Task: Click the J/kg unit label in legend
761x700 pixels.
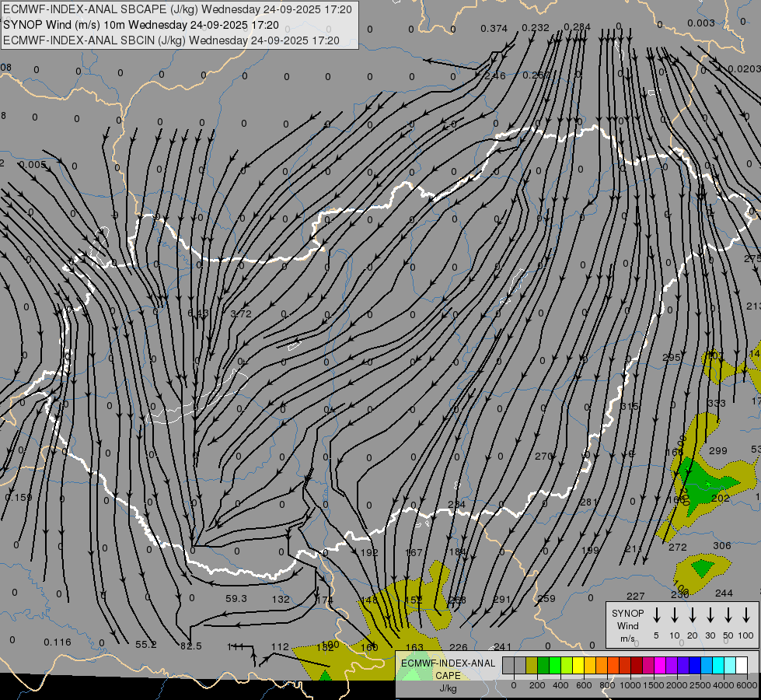Action: 448,688
